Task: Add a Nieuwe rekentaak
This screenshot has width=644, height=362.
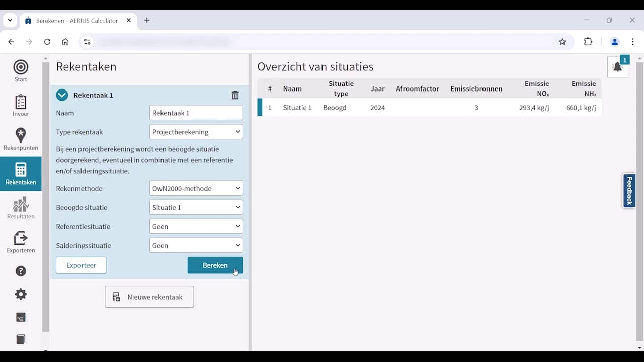Action: coord(149,297)
